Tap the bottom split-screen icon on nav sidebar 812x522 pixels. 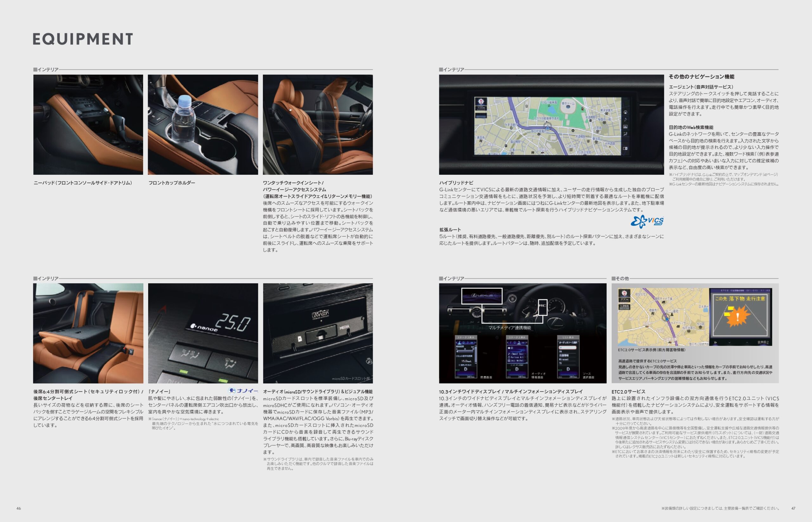[x=625, y=148]
